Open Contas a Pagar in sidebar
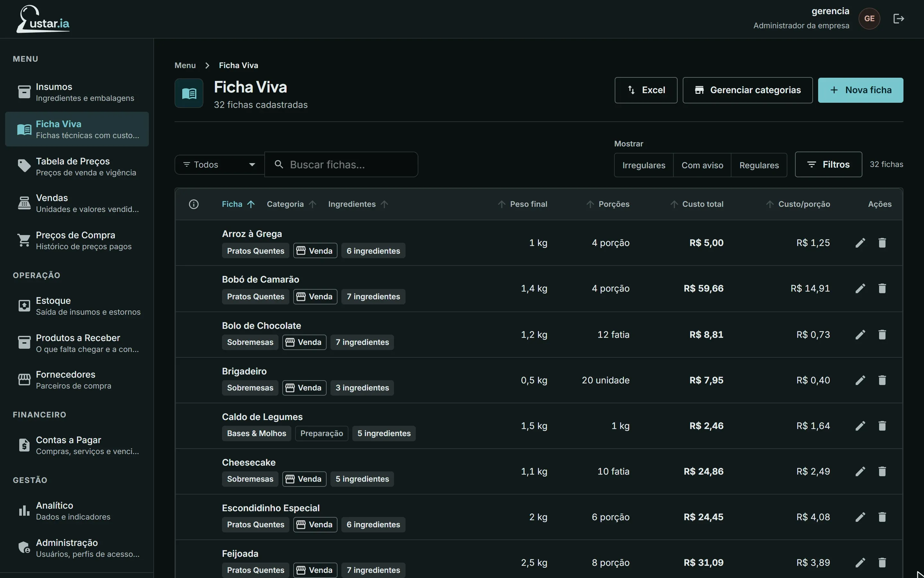Viewport: 924px width, 578px height. [77, 445]
